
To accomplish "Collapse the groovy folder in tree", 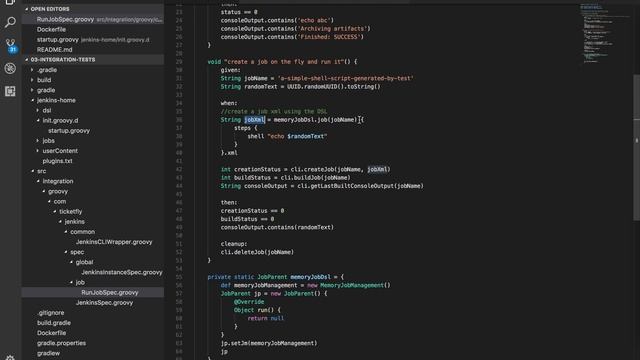I will click(58, 191).
